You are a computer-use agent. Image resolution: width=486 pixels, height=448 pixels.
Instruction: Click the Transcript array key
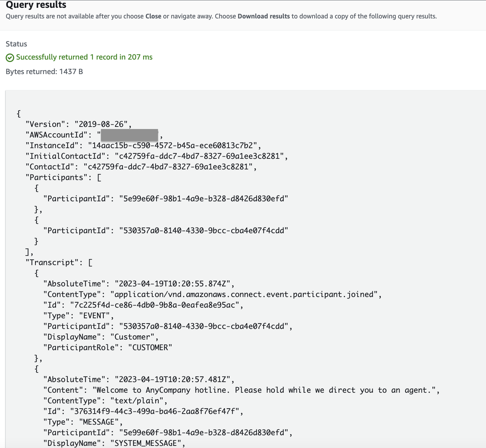[x=52, y=262]
